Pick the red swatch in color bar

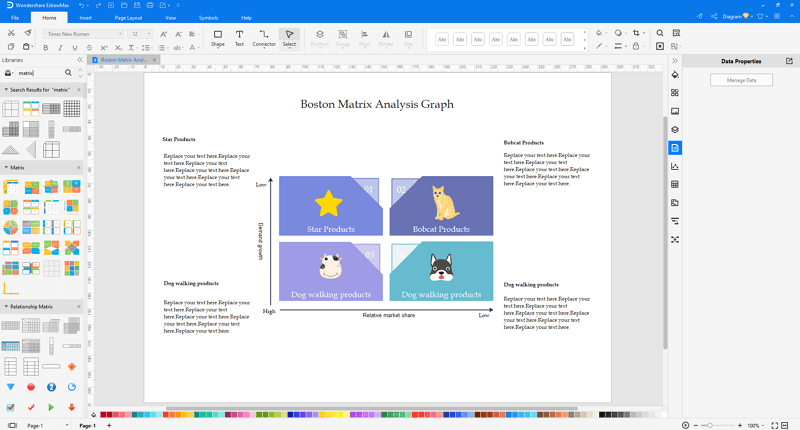(103, 415)
